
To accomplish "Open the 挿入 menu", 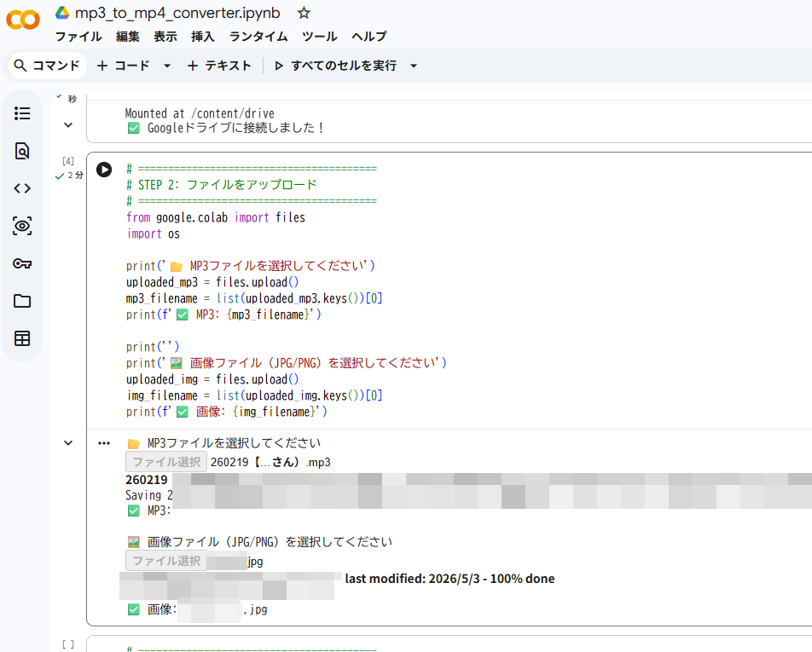I will click(202, 36).
